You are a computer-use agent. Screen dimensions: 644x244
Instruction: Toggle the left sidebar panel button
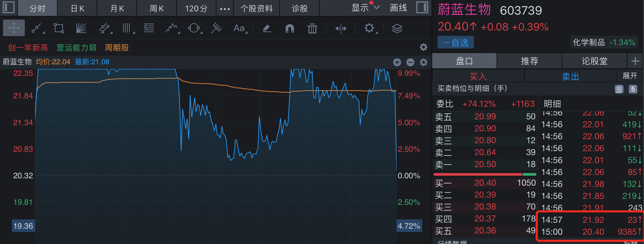[8, 7]
